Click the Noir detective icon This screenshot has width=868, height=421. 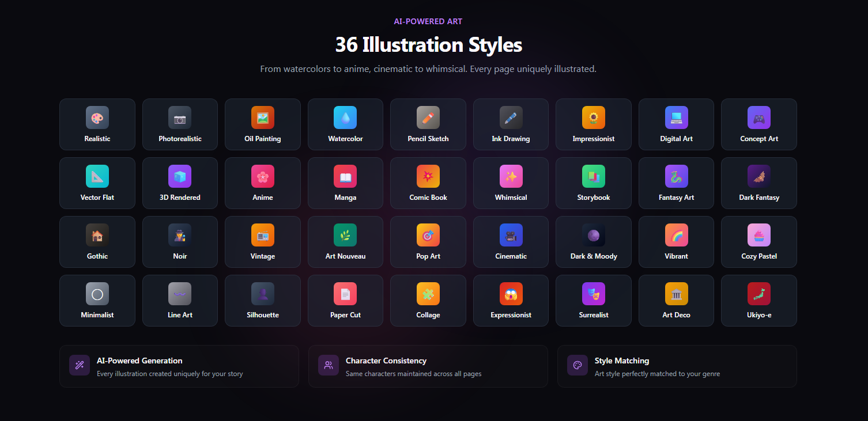[x=180, y=235]
